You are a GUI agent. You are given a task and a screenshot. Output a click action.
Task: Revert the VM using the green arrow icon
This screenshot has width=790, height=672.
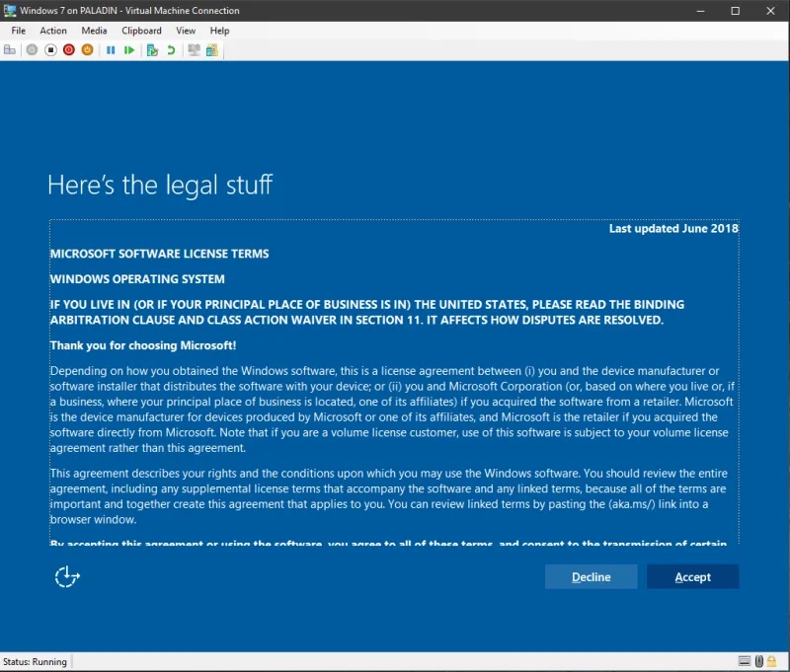point(171,50)
